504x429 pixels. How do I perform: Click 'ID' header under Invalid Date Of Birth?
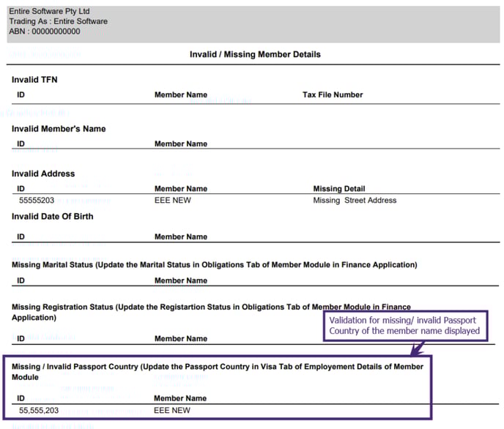(21, 236)
